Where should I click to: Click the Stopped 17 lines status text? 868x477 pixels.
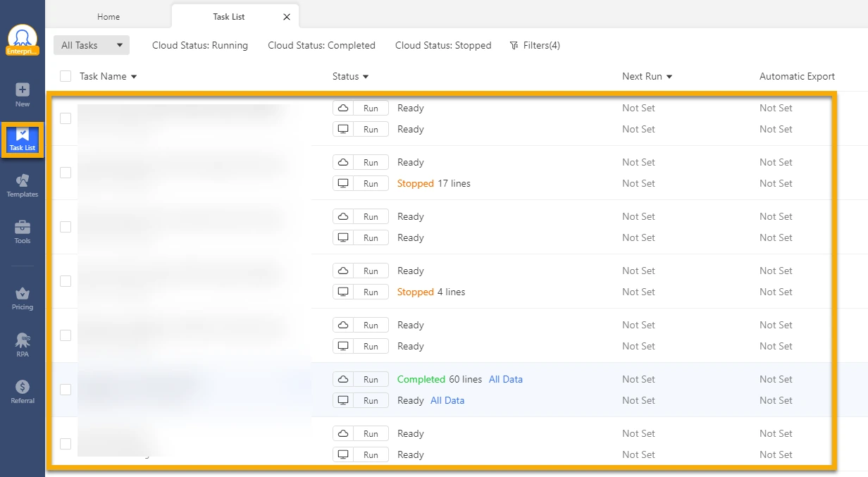[434, 183]
